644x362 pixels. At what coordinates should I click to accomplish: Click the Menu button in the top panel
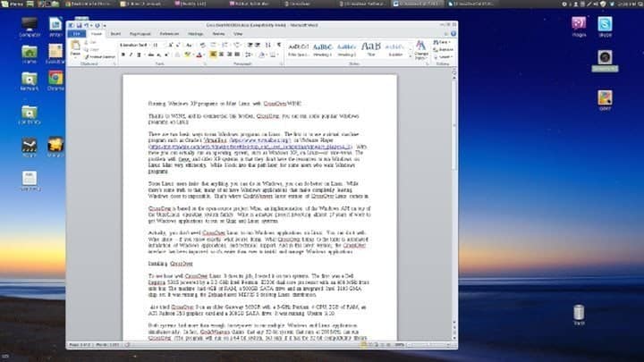[12, 4]
